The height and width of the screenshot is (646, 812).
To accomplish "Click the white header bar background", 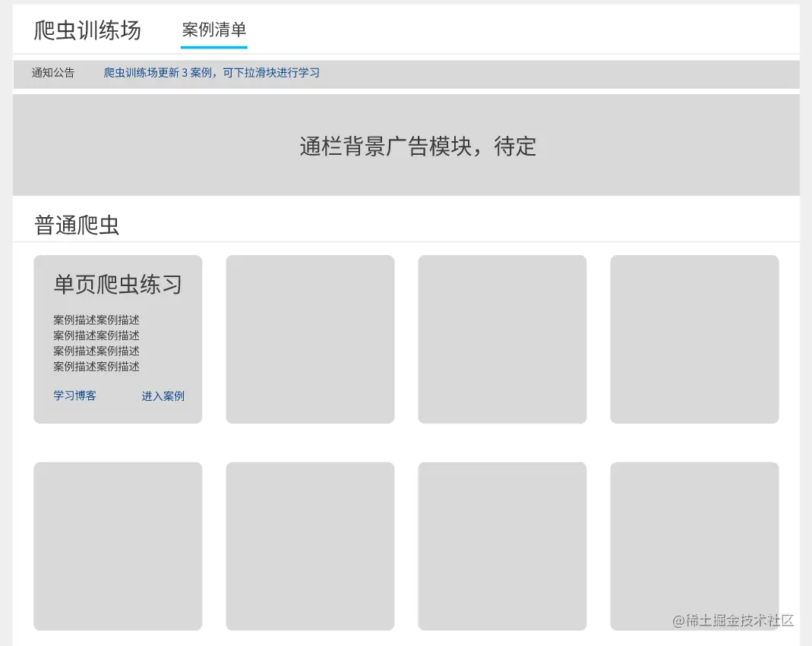I will coord(532,30).
